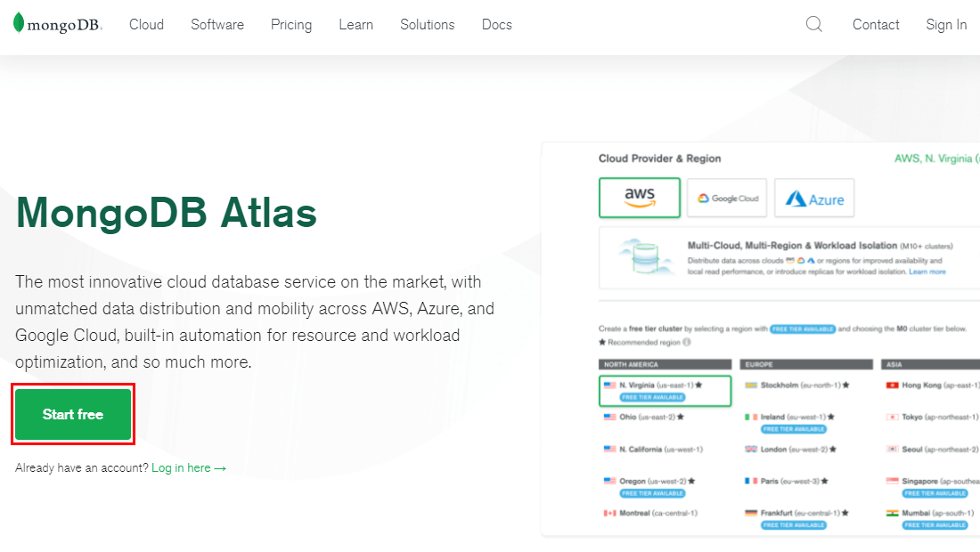980x552 pixels.
Task: Click the Recommended region info icon
Action: coord(687,342)
